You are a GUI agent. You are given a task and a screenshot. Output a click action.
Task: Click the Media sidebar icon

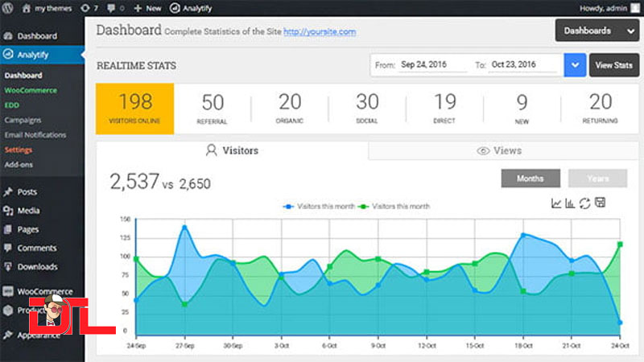pyautogui.click(x=8, y=211)
